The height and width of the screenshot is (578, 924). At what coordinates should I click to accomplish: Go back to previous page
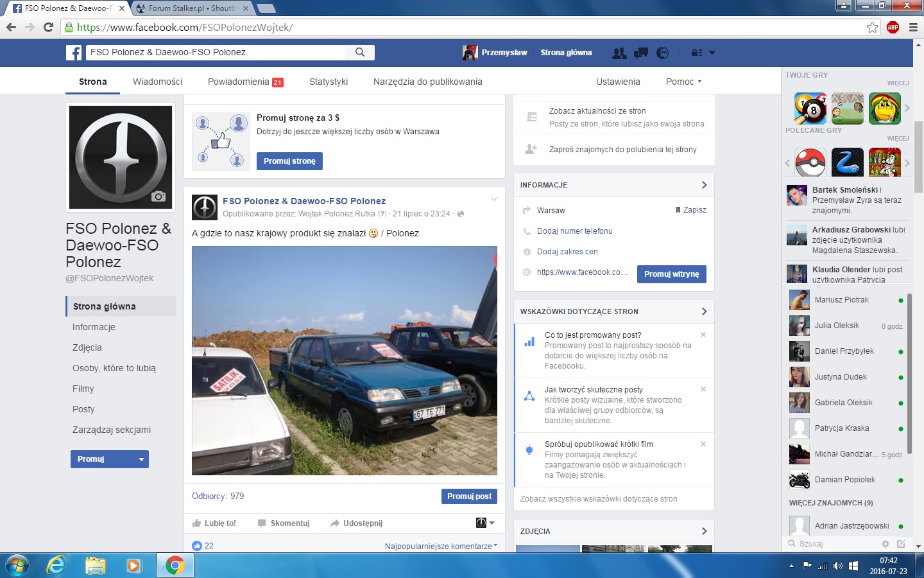pyautogui.click(x=11, y=27)
